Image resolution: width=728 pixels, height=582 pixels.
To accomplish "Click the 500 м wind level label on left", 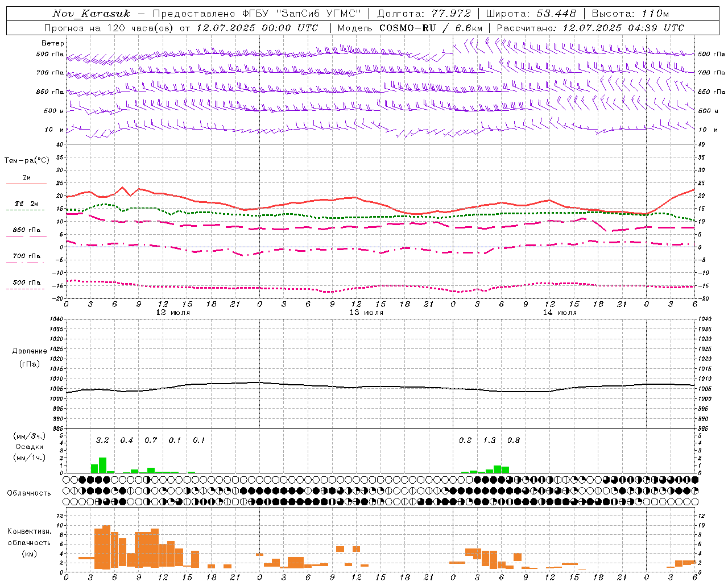I will pyautogui.click(x=54, y=111).
